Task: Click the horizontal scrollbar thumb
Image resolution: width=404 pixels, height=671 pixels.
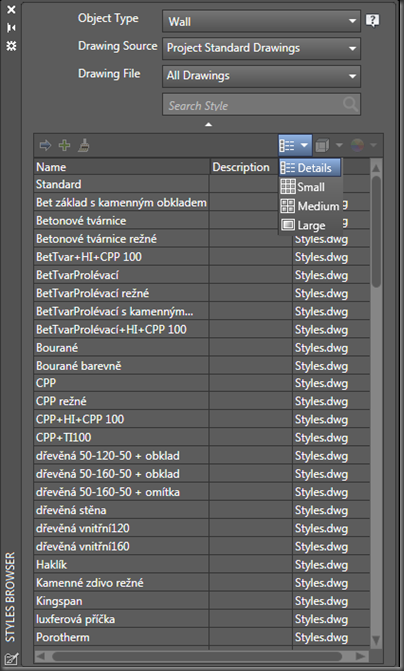Action: tap(197, 656)
